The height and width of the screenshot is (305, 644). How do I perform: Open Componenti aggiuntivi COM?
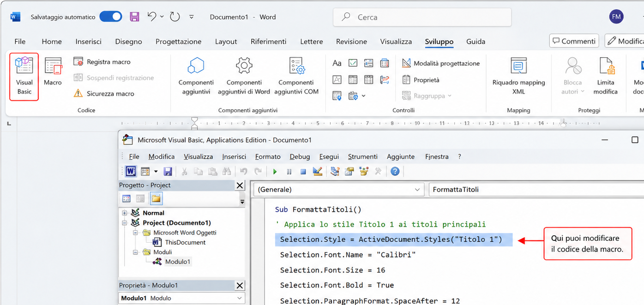pos(296,76)
